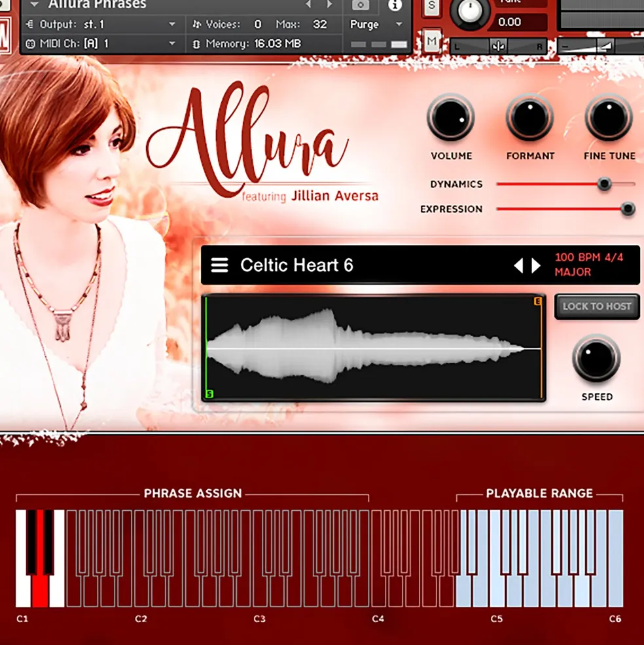Click the output routing icon
The height and width of the screenshot is (645, 644).
coord(29,24)
